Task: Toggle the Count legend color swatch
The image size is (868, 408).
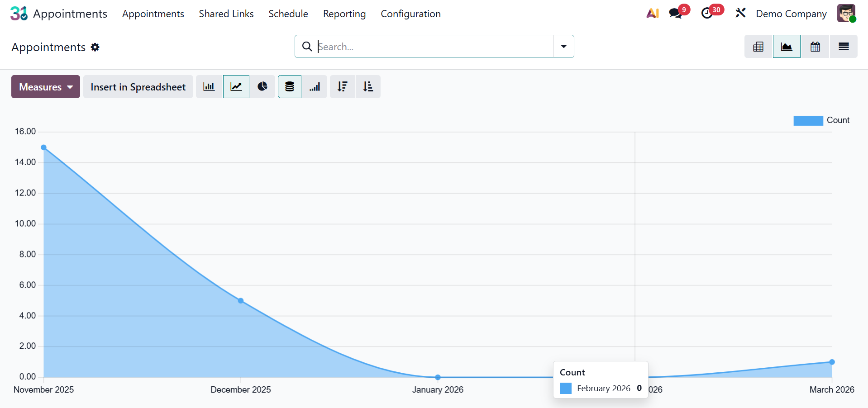Action: pyautogui.click(x=808, y=120)
